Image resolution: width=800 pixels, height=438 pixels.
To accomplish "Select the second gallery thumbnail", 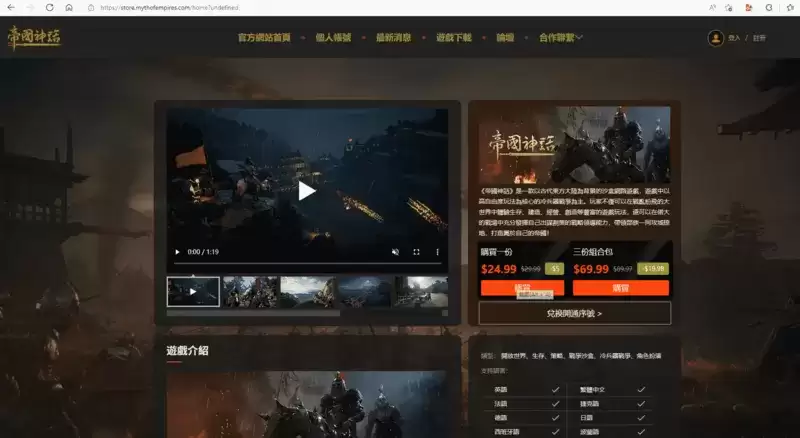I will pos(250,291).
